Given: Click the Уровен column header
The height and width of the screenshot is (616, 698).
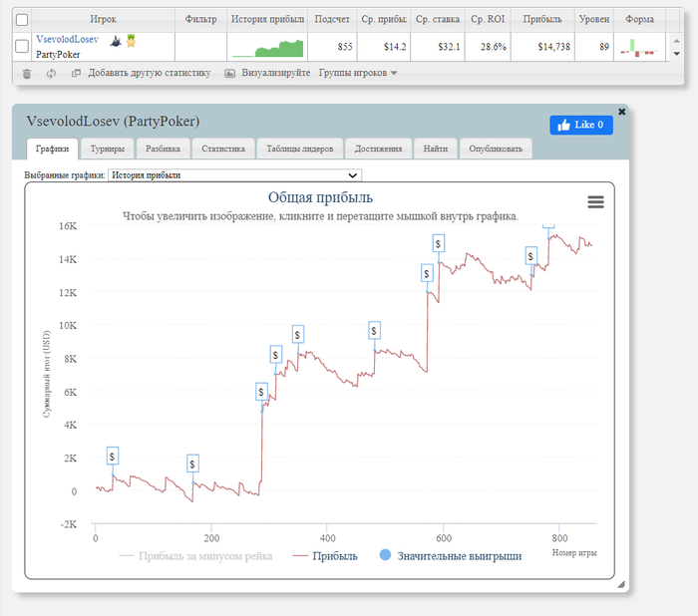Looking at the screenshot, I should point(594,19).
